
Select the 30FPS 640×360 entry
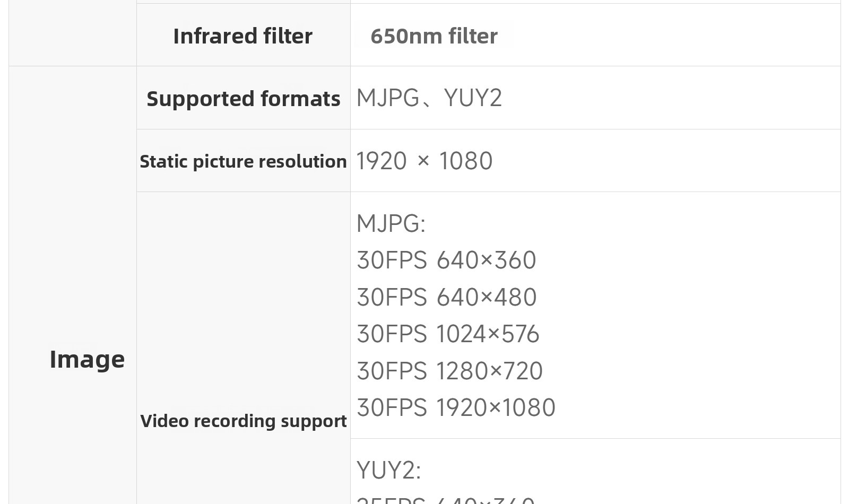tap(446, 260)
